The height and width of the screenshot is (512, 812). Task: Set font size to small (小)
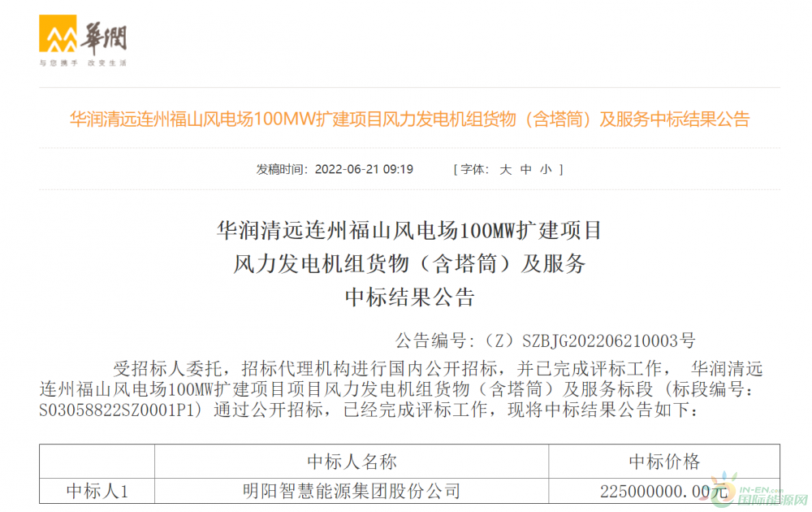tap(546, 170)
